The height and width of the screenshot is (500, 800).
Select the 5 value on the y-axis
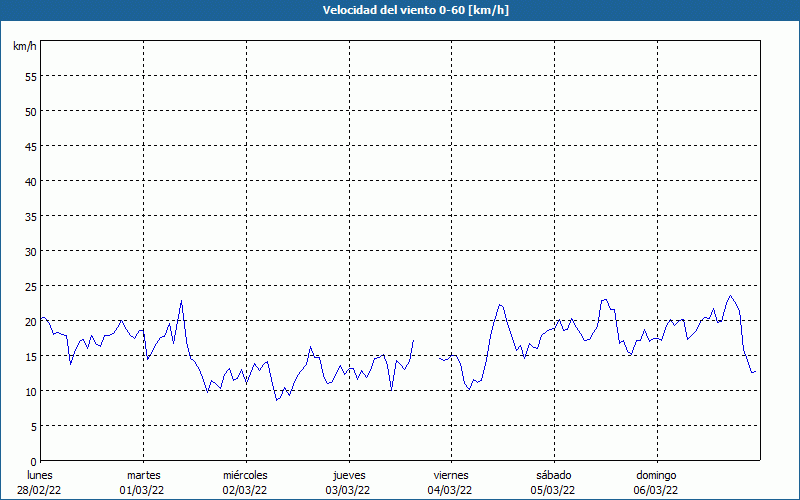tap(34, 427)
